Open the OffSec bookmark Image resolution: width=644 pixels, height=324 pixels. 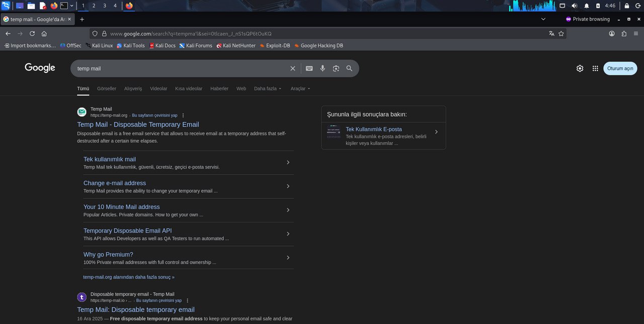click(x=70, y=45)
